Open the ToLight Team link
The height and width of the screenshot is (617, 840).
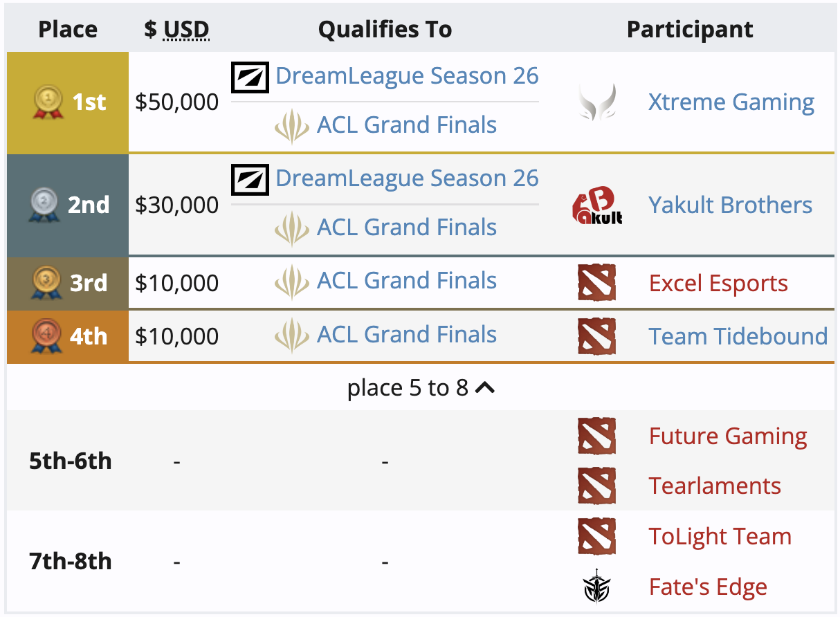click(720, 537)
